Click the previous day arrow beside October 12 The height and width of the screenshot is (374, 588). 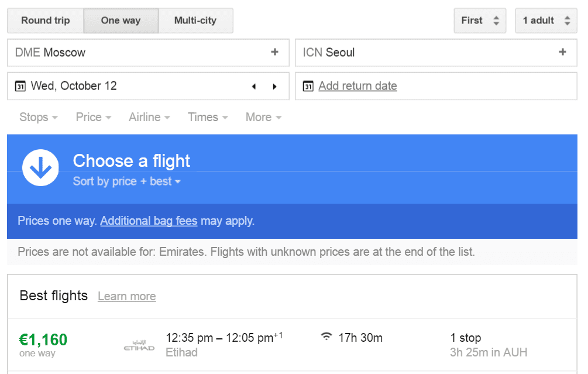click(x=254, y=87)
